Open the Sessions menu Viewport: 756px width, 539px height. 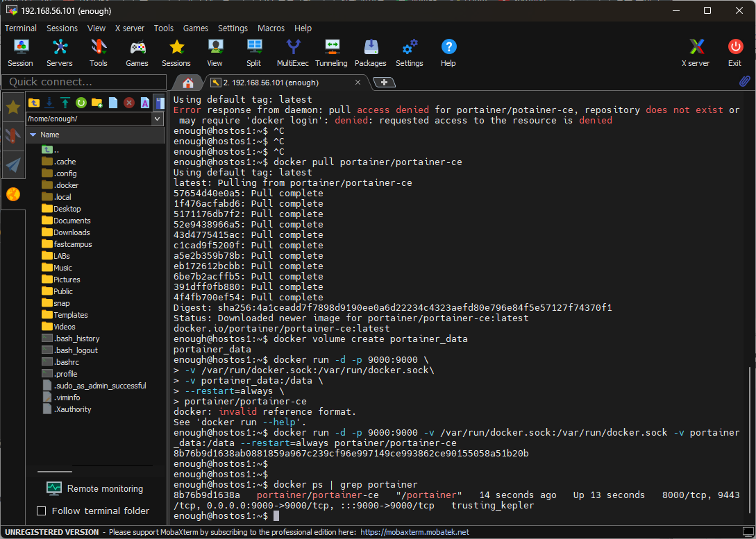pos(62,28)
